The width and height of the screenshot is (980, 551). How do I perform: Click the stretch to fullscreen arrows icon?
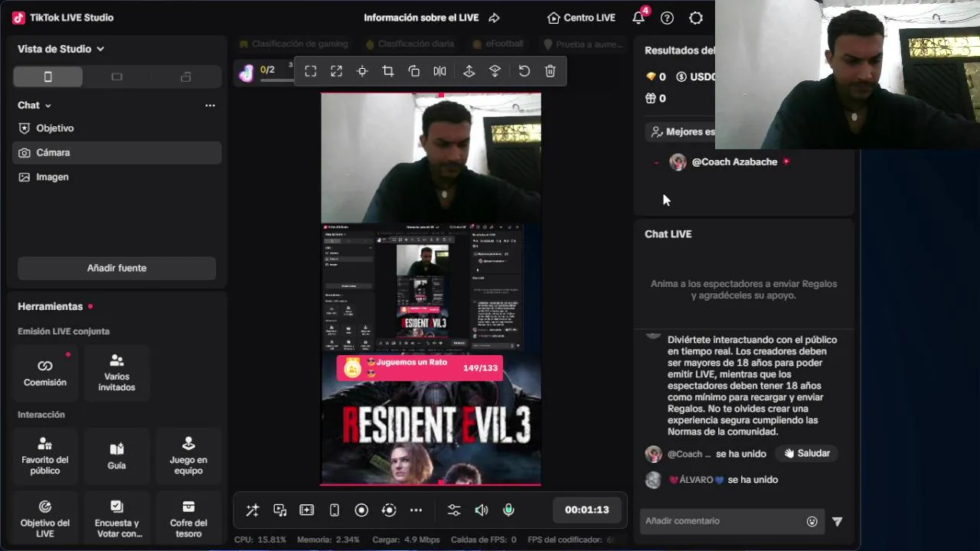pyautogui.click(x=336, y=71)
